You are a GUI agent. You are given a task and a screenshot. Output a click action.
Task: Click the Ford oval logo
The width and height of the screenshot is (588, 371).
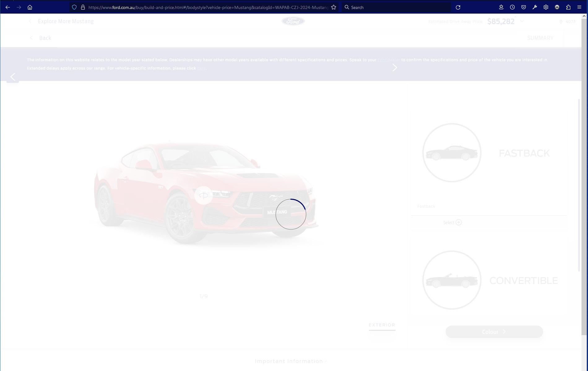293,21
